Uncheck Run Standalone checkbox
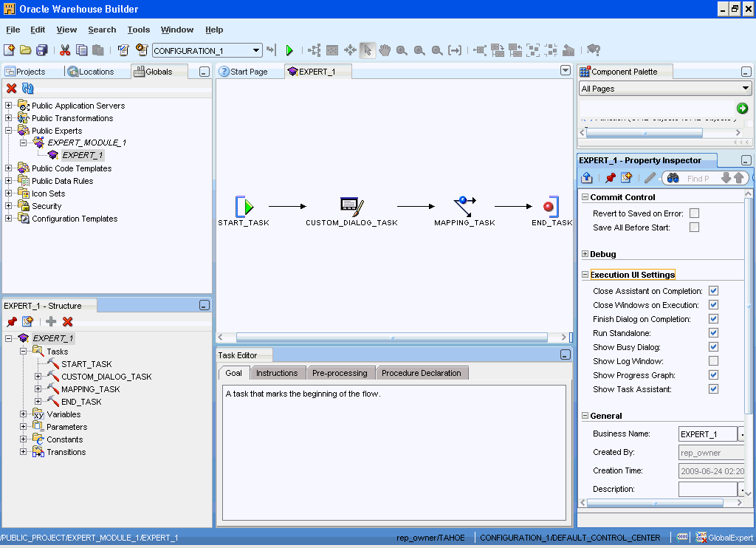This screenshot has width=756, height=548. pos(713,333)
